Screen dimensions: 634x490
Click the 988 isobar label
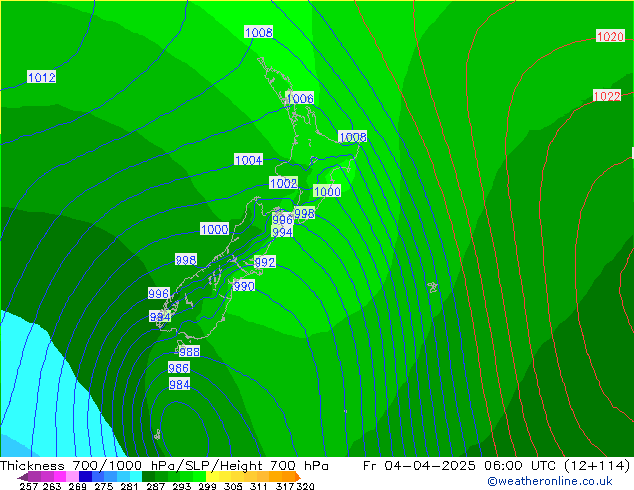pyautogui.click(x=189, y=351)
